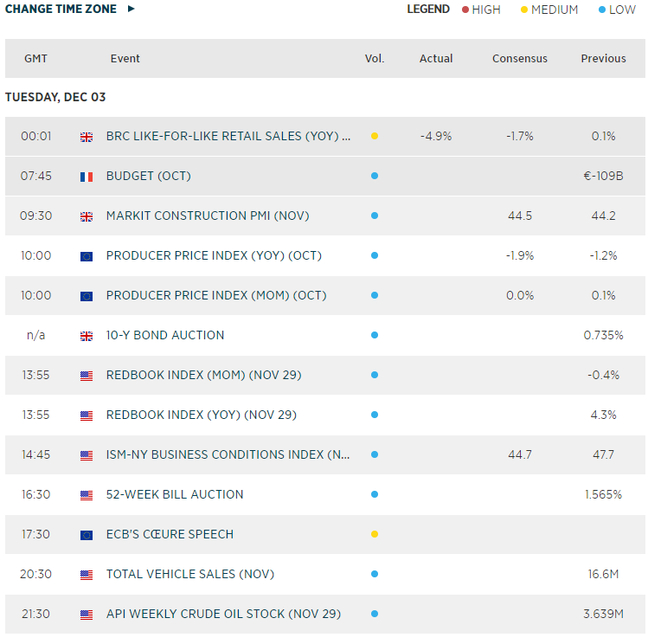Click the EU flag beside Producer Price Index (YoY)
Viewport: 648px width, 644px height.
pyautogui.click(x=87, y=256)
